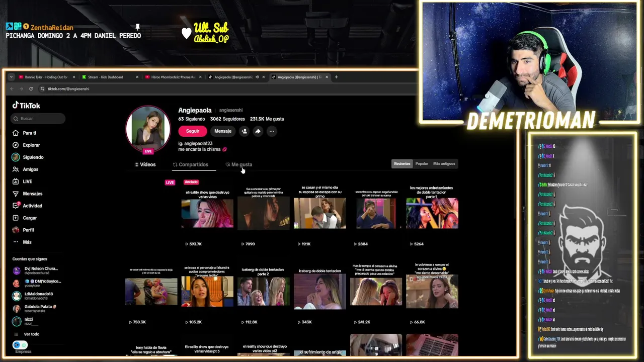Click the browser forward arrow
The image size is (644, 362).
point(21,88)
